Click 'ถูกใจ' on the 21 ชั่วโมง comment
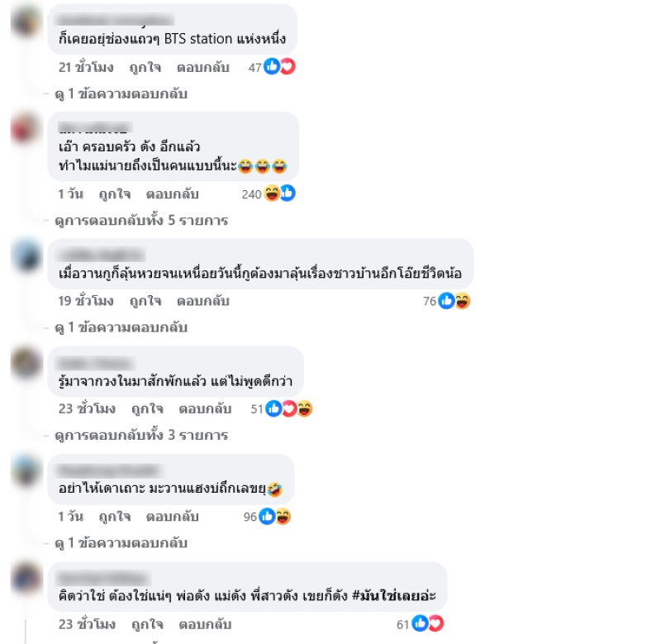This screenshot has height=644, width=661. [145, 68]
